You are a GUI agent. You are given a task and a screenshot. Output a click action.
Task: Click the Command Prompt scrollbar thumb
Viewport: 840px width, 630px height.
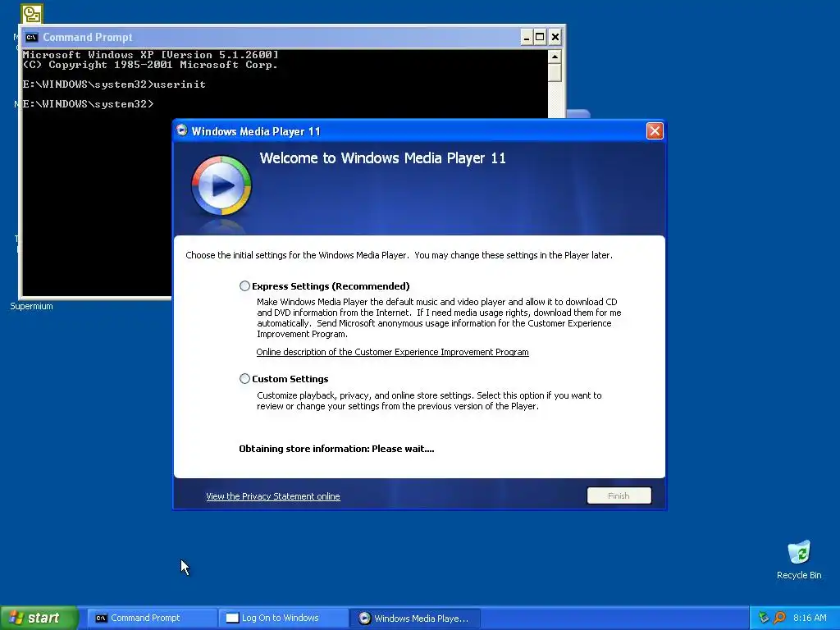point(555,72)
